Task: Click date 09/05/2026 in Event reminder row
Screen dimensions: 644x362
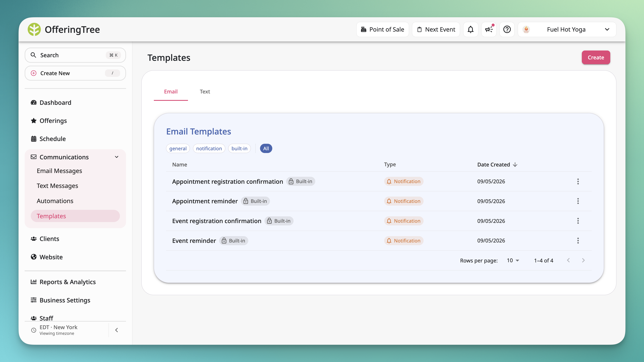Action: pos(491,241)
